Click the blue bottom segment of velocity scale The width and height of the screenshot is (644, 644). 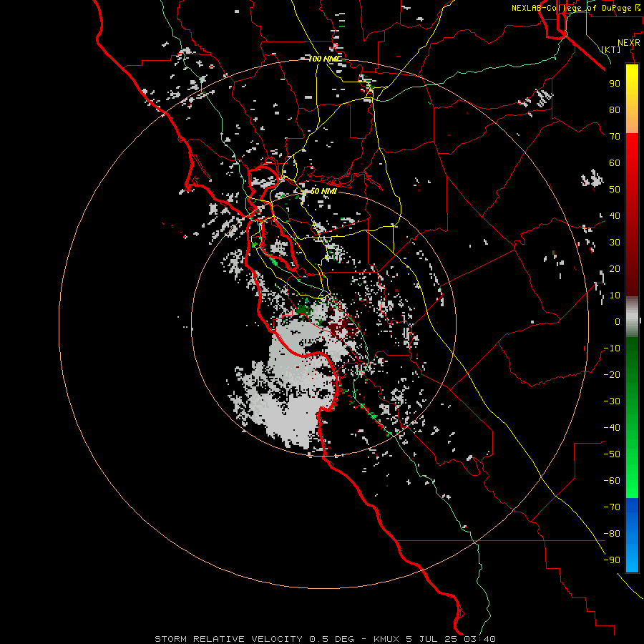pos(632,535)
